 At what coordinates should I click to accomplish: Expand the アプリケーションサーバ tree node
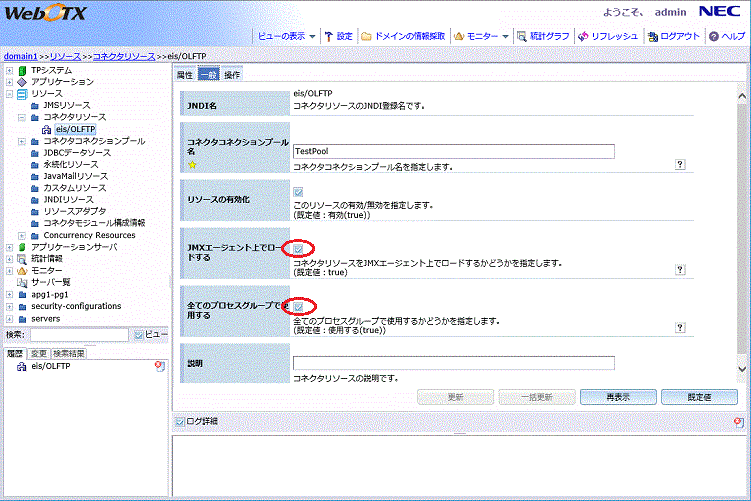[x=10, y=247]
